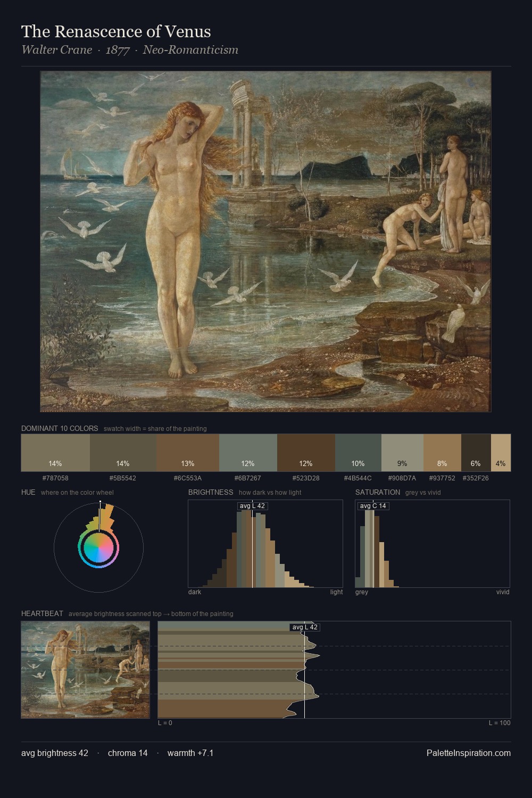The image size is (532, 798).
Task: Click 'where on the color wheel' caption
Action: click(x=77, y=493)
